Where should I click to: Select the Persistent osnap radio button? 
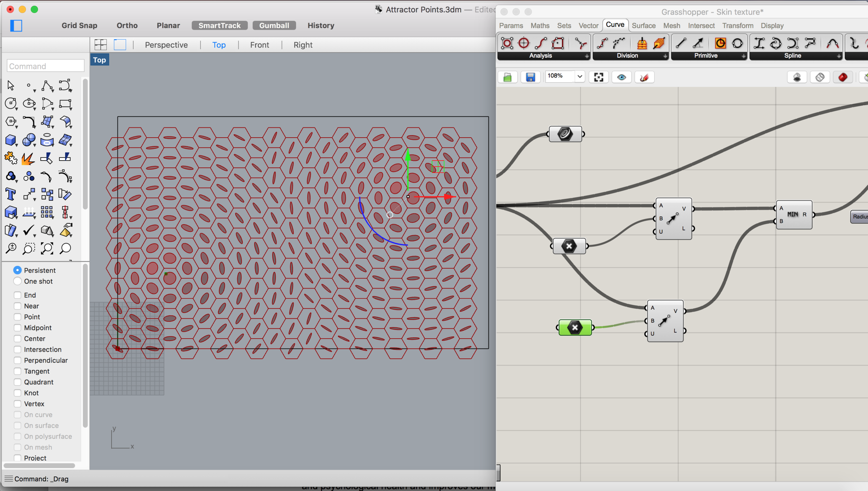coord(17,270)
